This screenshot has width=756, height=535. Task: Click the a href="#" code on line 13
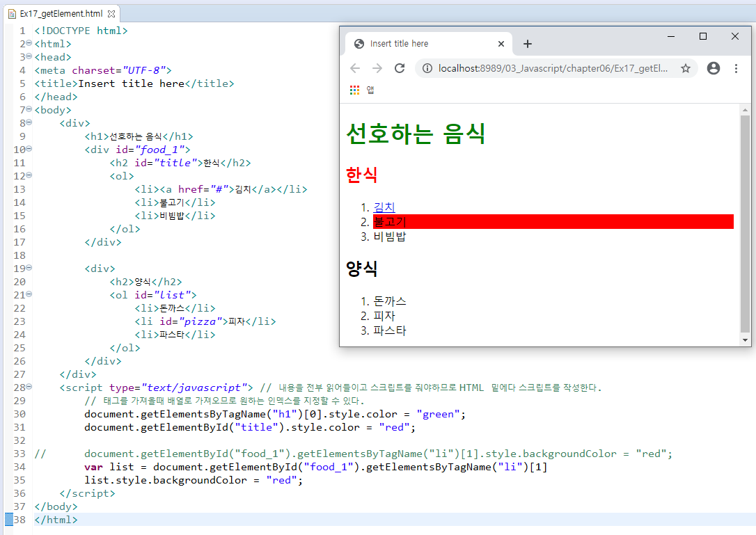197,189
